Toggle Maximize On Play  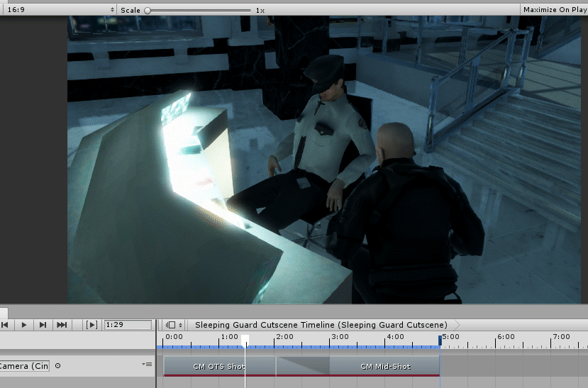[554, 10]
